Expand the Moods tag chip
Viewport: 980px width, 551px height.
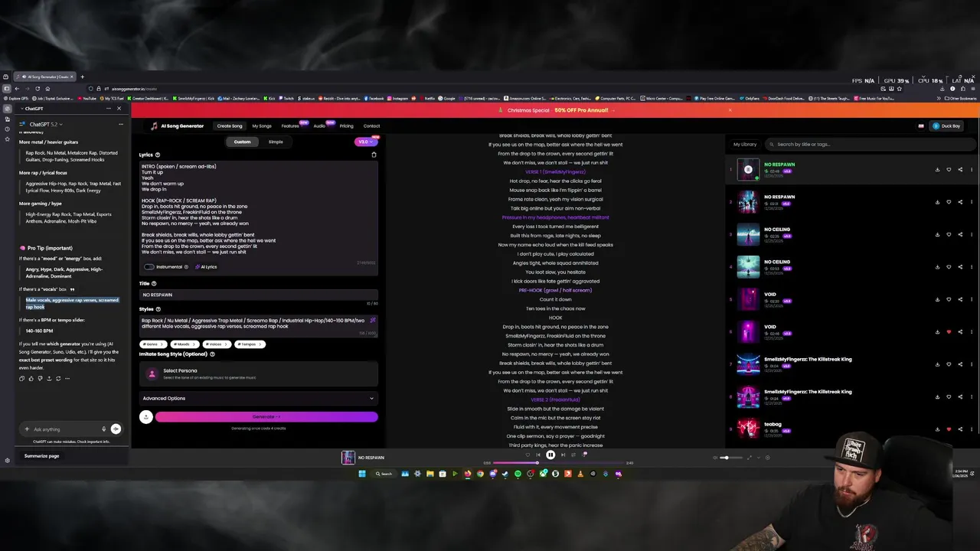(183, 344)
